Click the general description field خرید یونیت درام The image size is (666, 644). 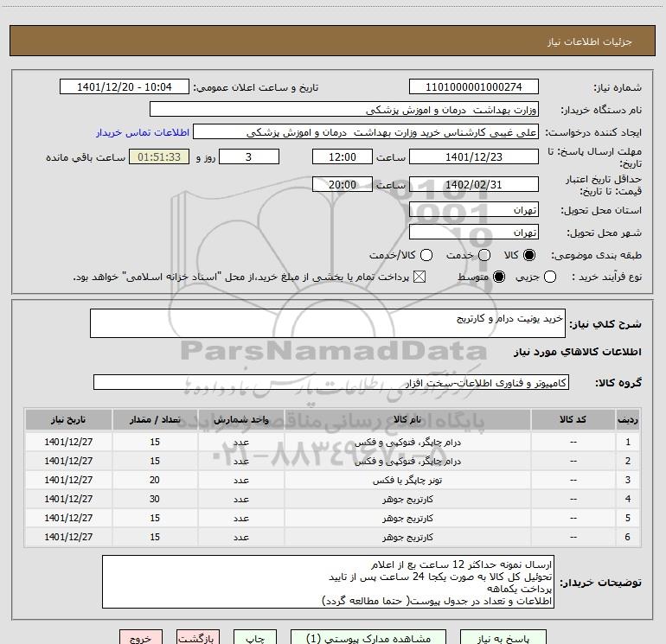coord(328,323)
